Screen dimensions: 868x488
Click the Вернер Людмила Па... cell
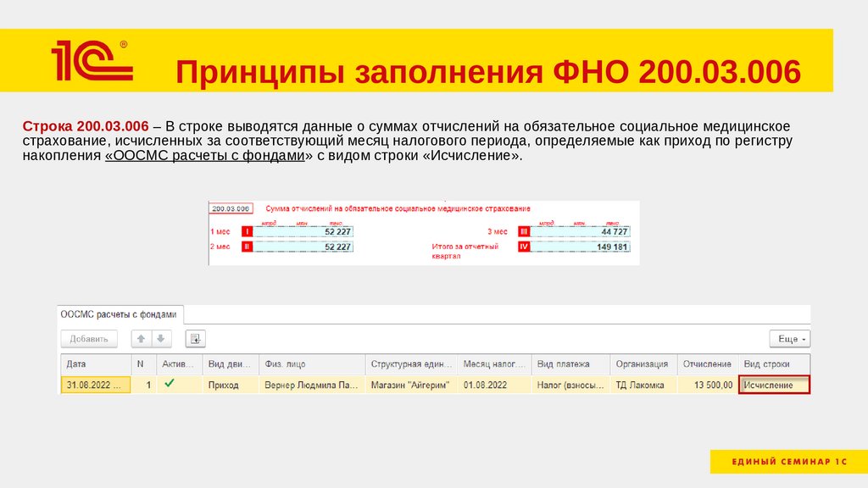tap(312, 385)
